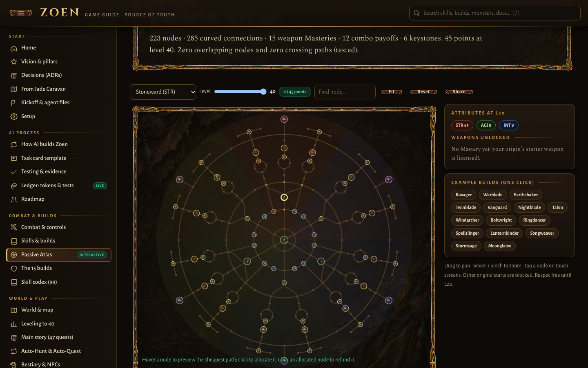Click the Level slider handle
Viewport: 588px width, 368px height.
(x=263, y=92)
